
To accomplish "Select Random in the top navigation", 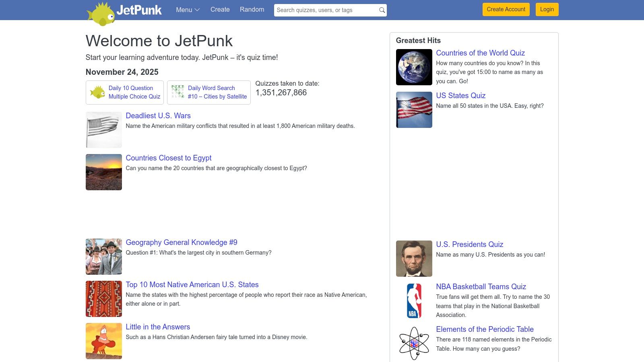I will click(x=252, y=9).
